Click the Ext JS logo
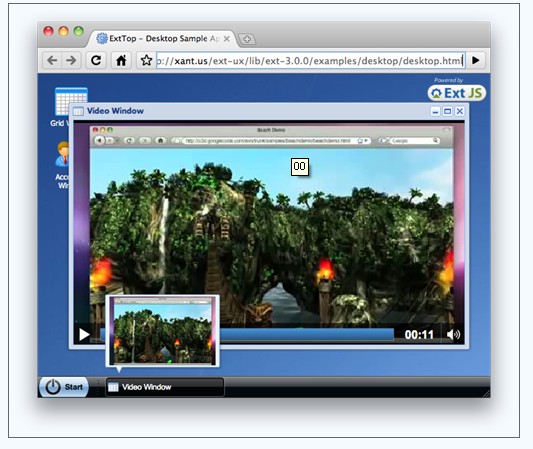The image size is (533, 449). 457,93
